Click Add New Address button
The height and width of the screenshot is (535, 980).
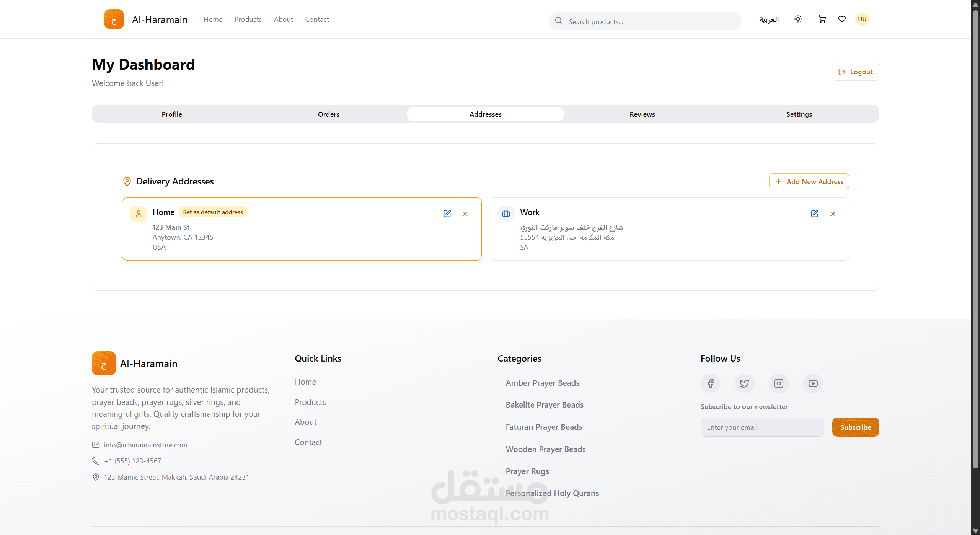[809, 181]
